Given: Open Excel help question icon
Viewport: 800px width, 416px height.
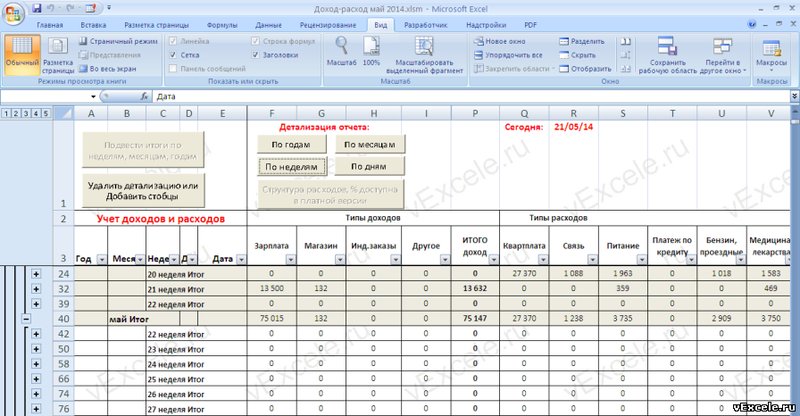Looking at the screenshot, I should point(752,25).
